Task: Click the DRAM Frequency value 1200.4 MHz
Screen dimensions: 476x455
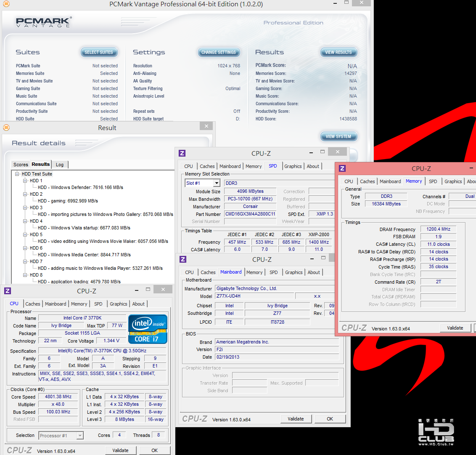Action: tap(438, 229)
